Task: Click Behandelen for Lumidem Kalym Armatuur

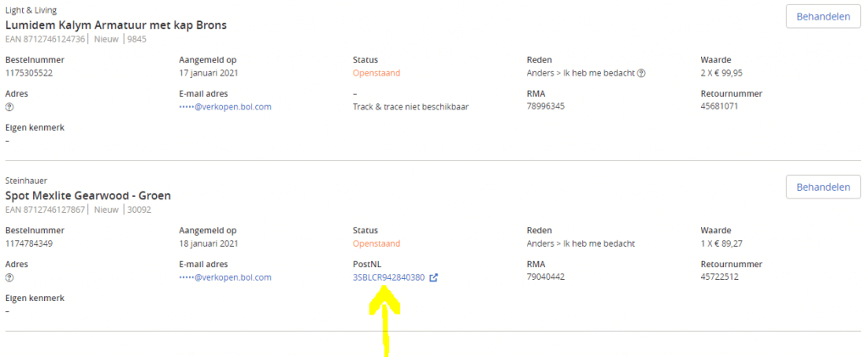Action: tap(823, 16)
